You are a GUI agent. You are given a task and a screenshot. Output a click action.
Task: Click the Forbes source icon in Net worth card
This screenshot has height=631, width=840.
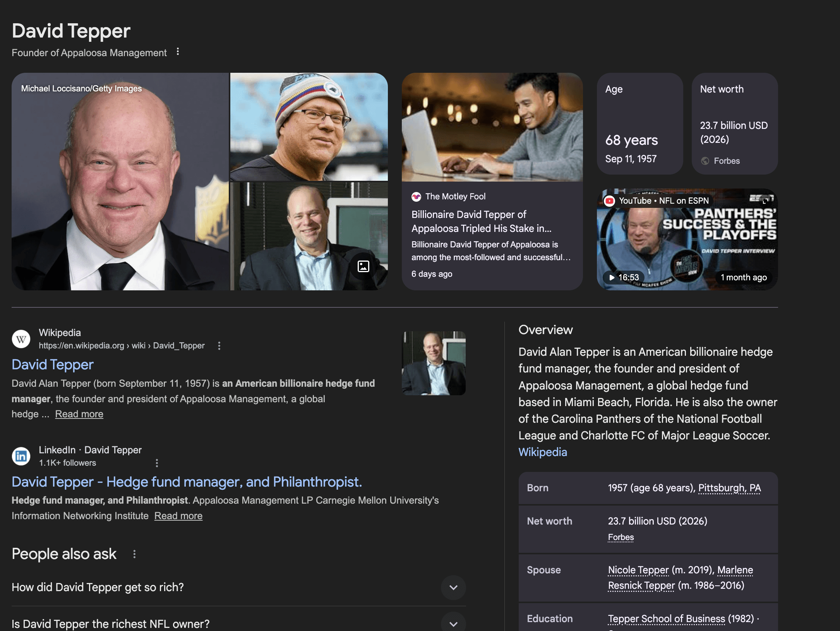coord(705,161)
